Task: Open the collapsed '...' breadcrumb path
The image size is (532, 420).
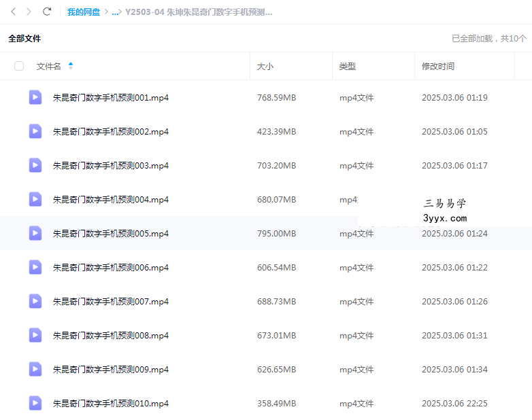Action: coord(116,12)
